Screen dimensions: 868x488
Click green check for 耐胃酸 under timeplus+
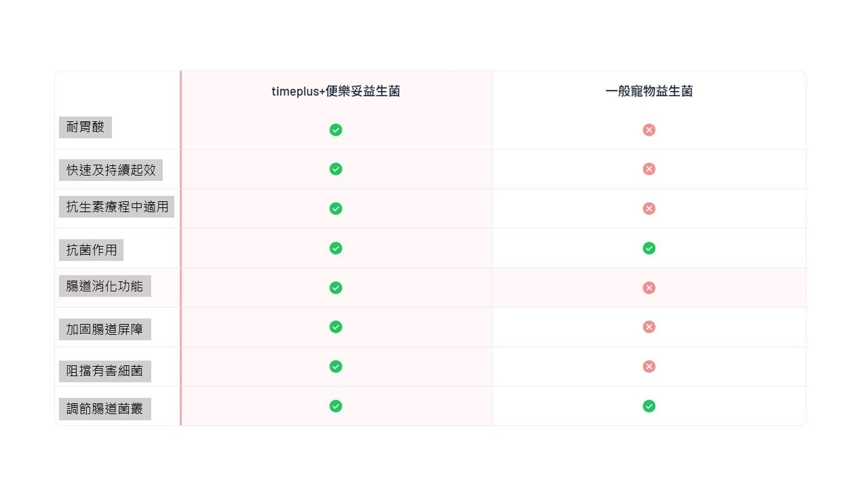(x=336, y=130)
